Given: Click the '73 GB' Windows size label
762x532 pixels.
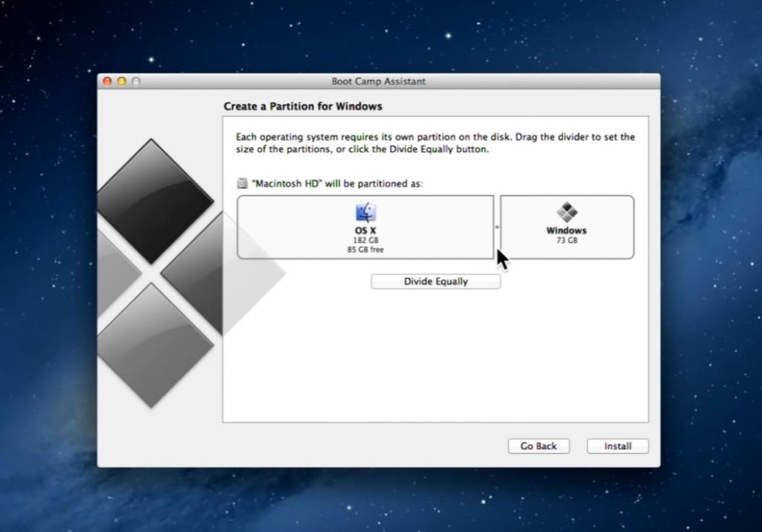Looking at the screenshot, I should [x=566, y=240].
